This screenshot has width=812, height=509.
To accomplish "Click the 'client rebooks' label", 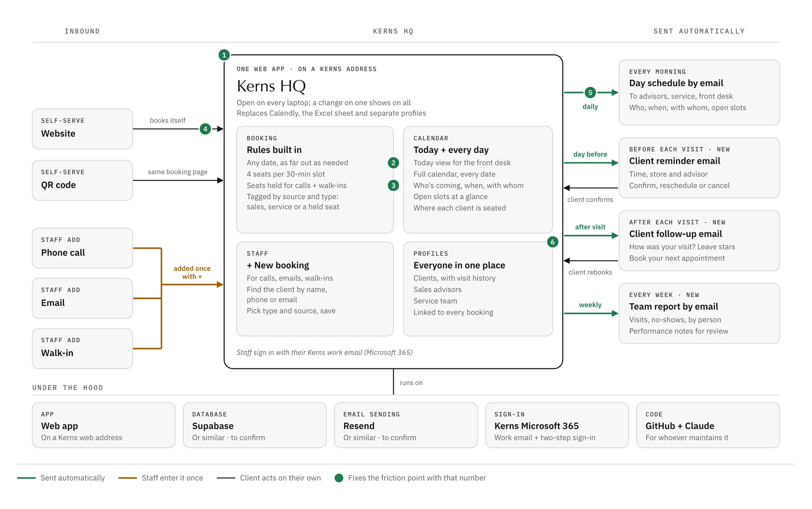I will pyautogui.click(x=590, y=272).
